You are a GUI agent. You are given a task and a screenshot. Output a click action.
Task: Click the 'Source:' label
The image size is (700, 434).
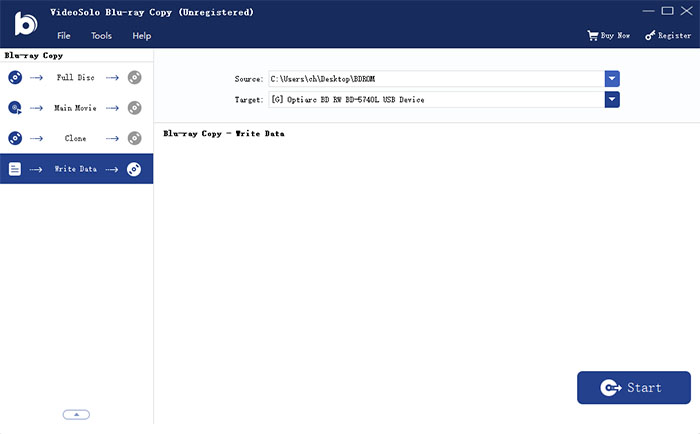pos(249,79)
